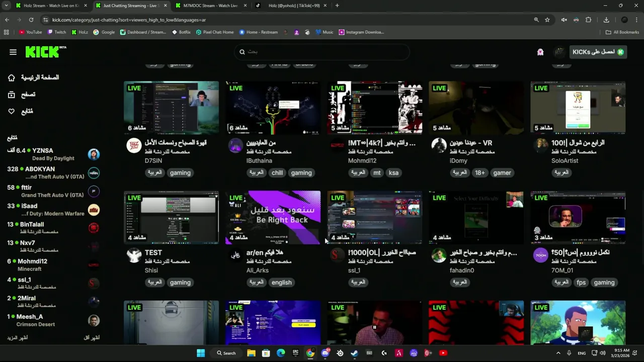644x362 pixels.
Task: Focus the Kick search field
Action: [322, 52]
